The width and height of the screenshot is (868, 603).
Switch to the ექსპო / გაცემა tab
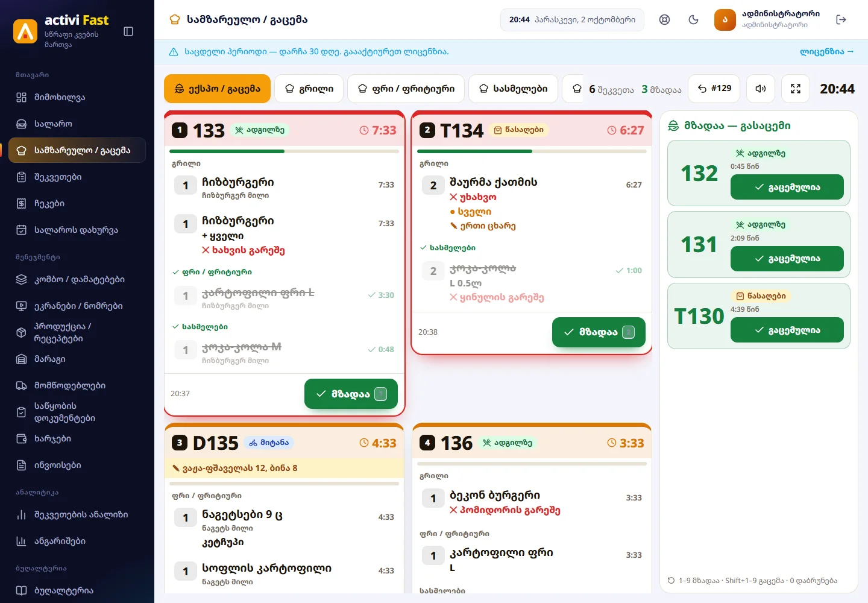[217, 89]
